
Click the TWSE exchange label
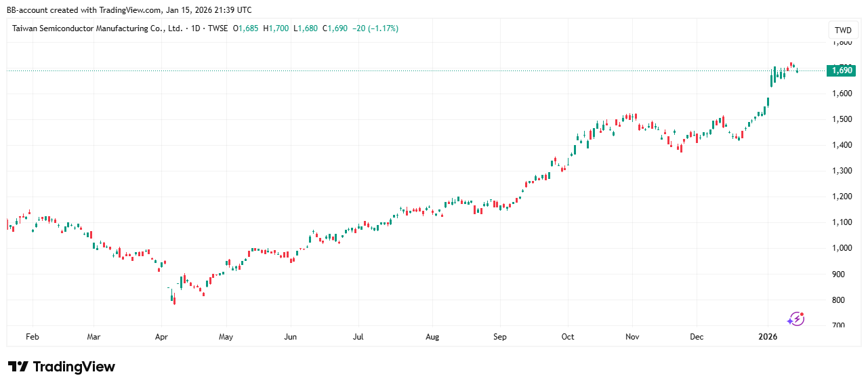[217, 28]
